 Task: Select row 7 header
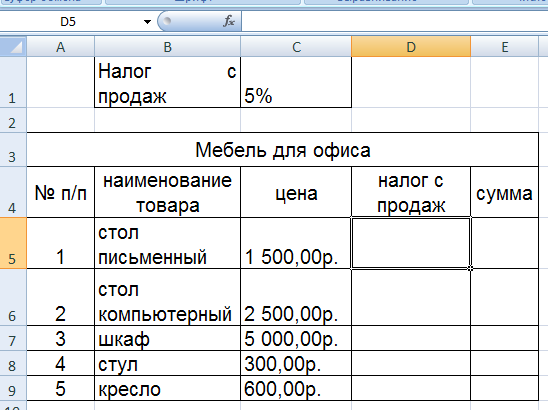coord(13,338)
